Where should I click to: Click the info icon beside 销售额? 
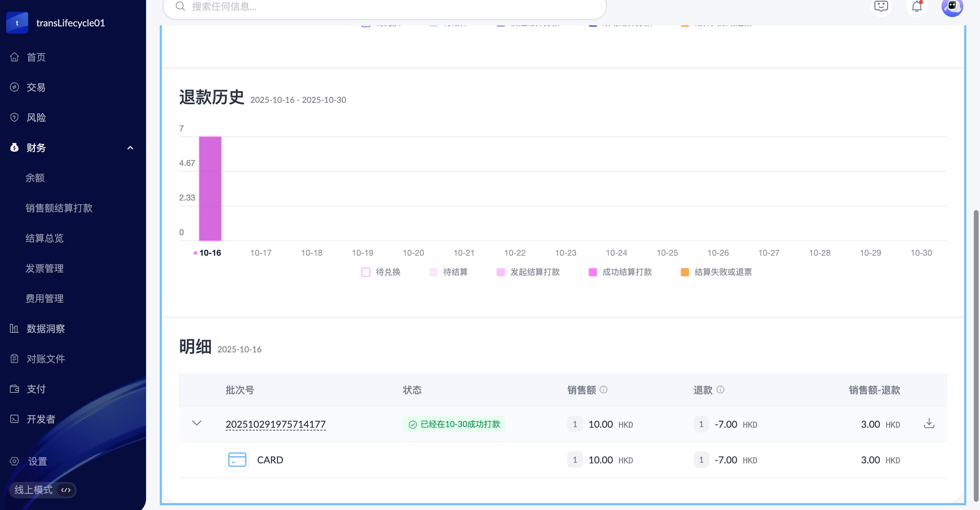(x=604, y=389)
